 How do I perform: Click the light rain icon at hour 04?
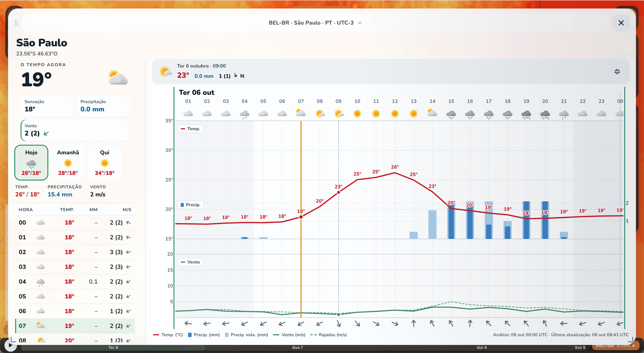[x=244, y=114]
